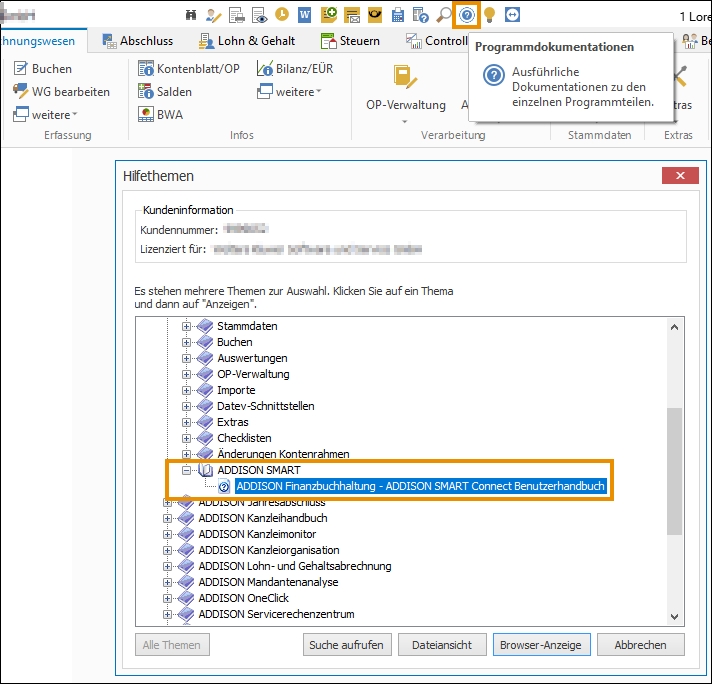Open the Steuern ribbon tab
The height and width of the screenshot is (684, 712).
[350, 41]
